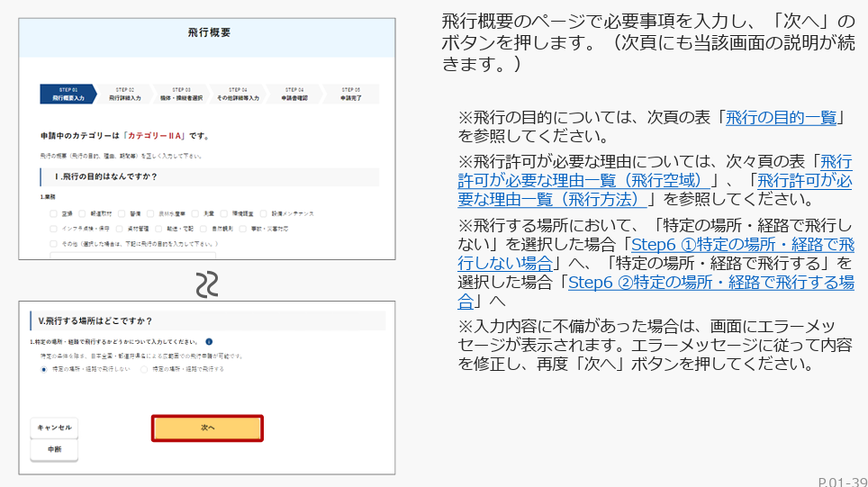The height and width of the screenshot is (487, 868).
Task: Open STEP 01 飛行概要入力 step
Action: pos(68,95)
